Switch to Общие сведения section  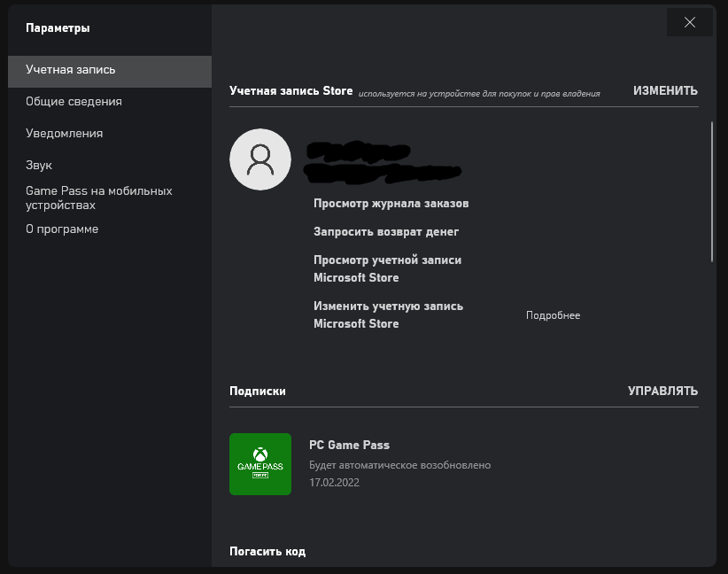click(74, 102)
